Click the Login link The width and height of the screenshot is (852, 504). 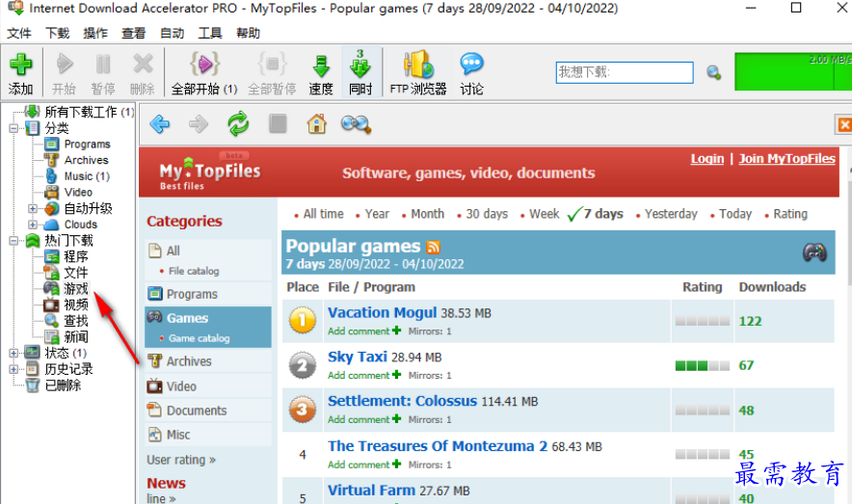(x=707, y=159)
